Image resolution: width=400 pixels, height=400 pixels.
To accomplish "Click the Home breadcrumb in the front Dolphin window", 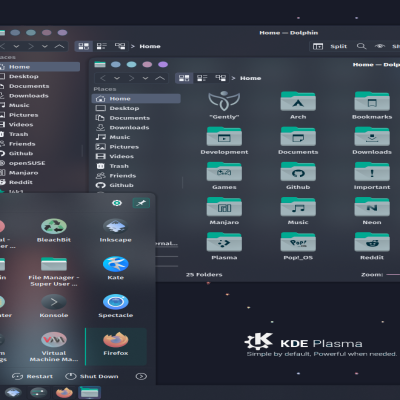I will point(250,78).
